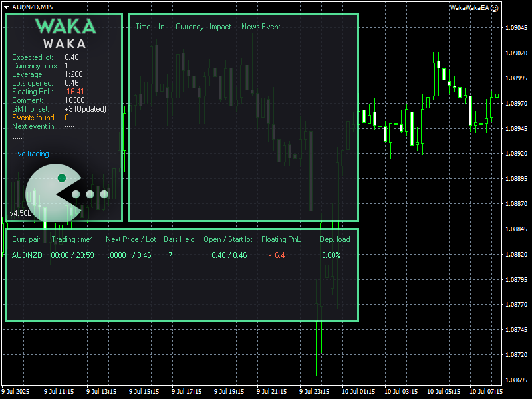
Task: Click the green WAKA logo
Action: pos(65,27)
